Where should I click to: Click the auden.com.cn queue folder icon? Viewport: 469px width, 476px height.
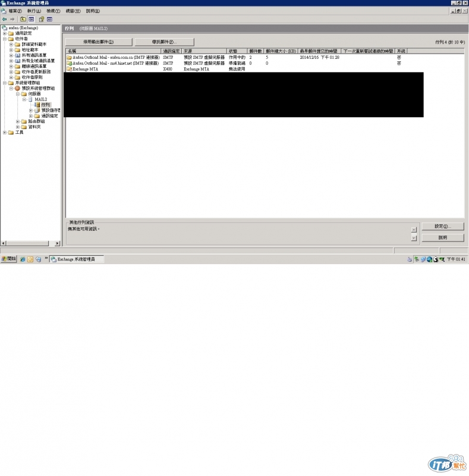(69, 57)
